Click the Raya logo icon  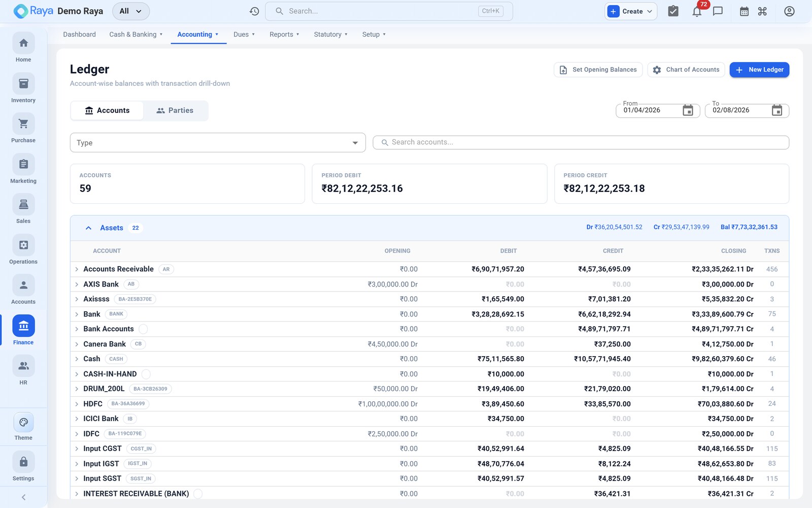21,11
